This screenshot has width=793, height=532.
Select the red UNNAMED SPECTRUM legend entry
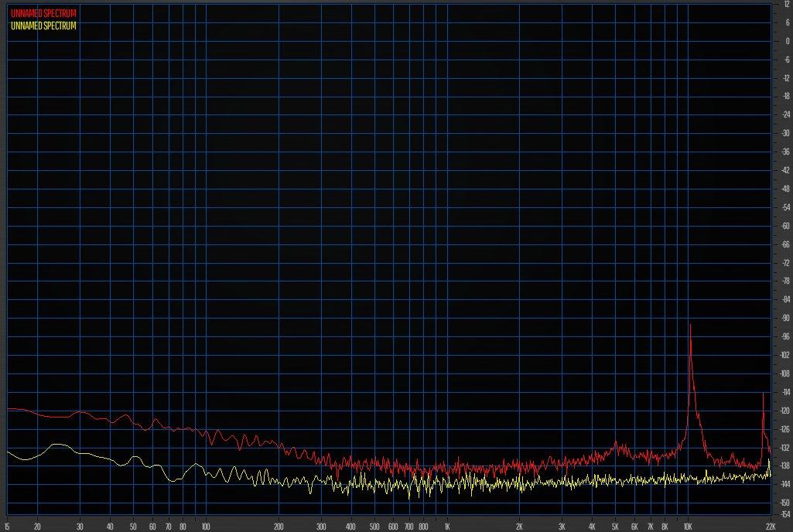pos(43,14)
